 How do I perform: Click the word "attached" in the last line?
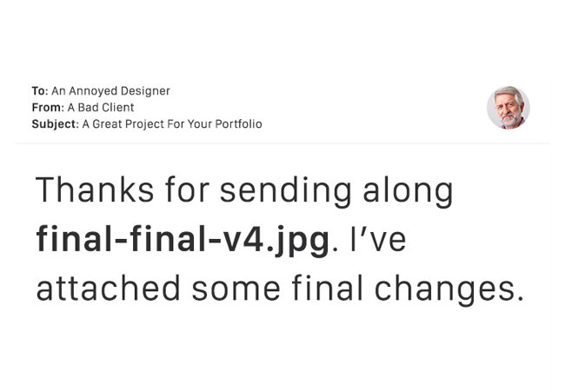pos(108,288)
